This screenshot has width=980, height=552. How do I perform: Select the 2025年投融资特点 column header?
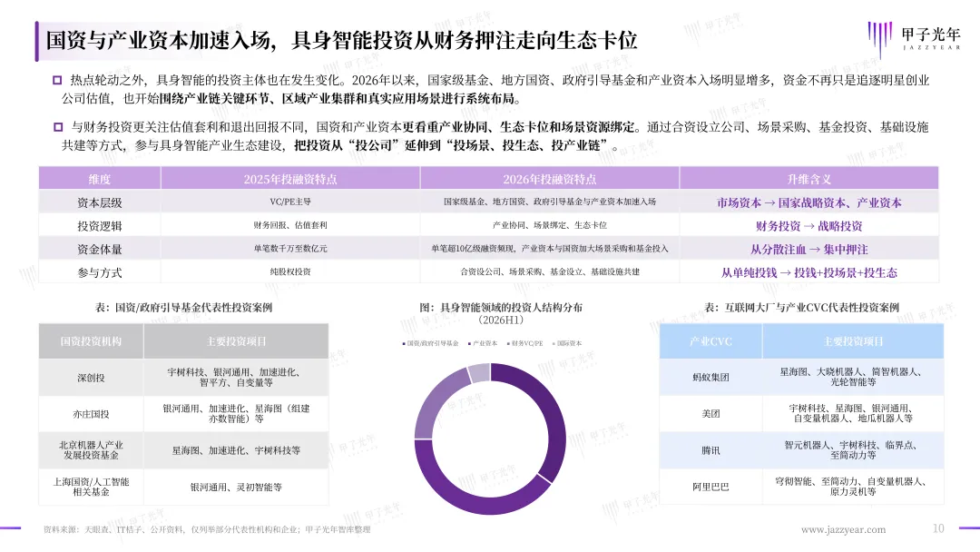290,179
